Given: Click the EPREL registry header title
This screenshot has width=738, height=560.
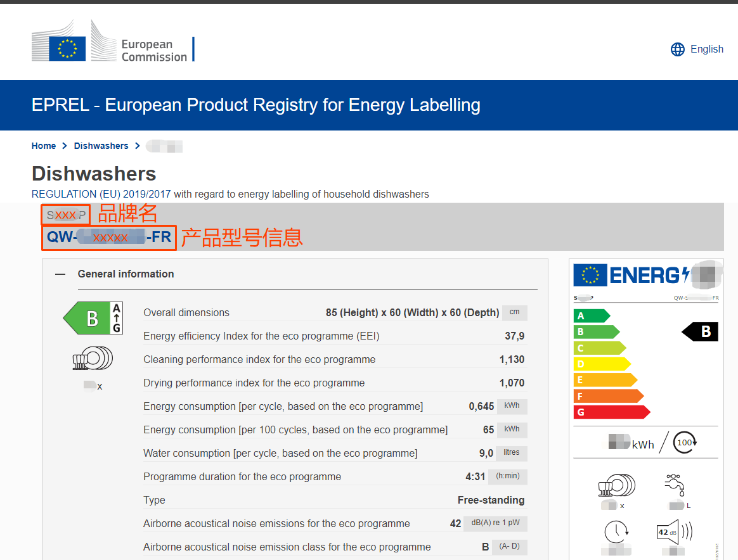Looking at the screenshot, I should click(256, 105).
